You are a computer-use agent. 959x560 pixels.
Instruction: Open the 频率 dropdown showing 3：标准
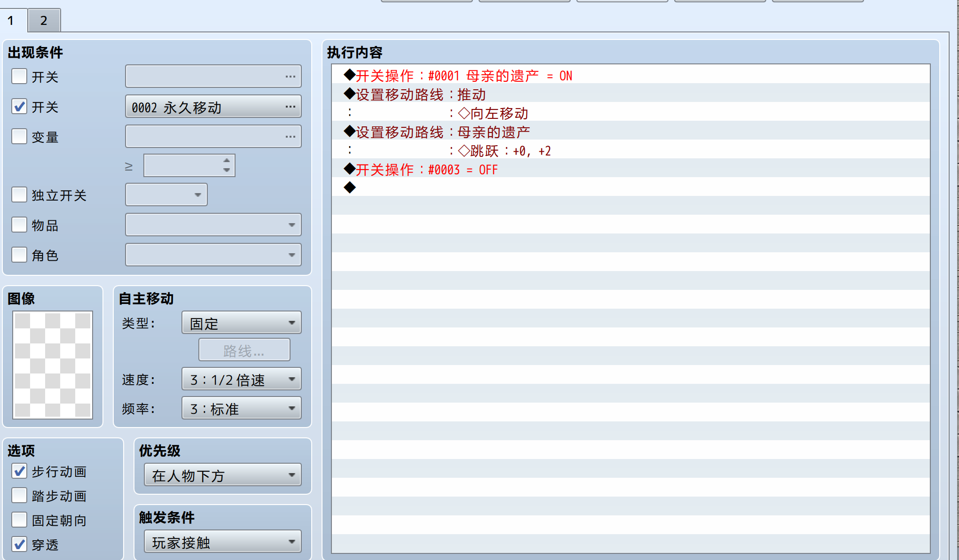click(x=241, y=408)
